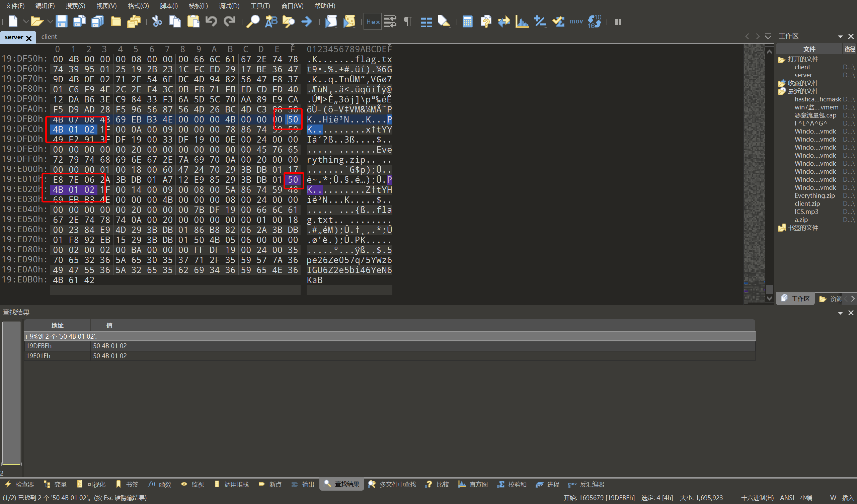This screenshot has width=857, height=504.
Task: Redo the last edit
Action: pos(230,21)
